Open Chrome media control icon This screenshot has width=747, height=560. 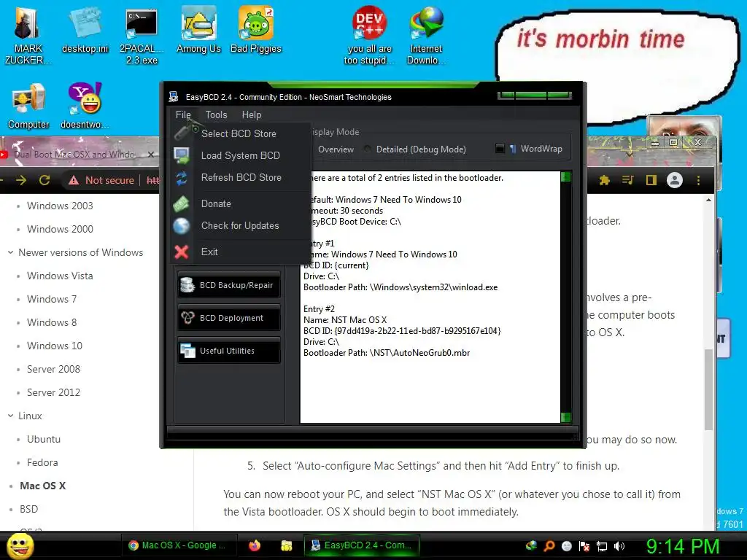tap(627, 180)
